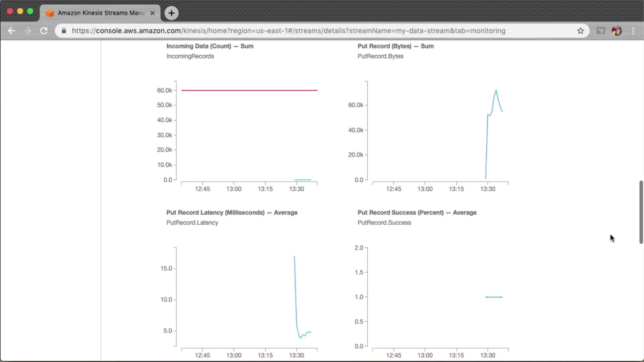Image resolution: width=644 pixels, height=362 pixels.
Task: Click the URL address bar
Action: [288, 31]
